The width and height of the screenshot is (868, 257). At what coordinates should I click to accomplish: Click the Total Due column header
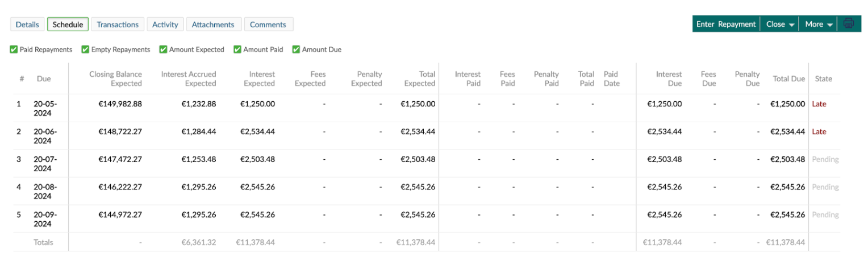click(x=788, y=79)
